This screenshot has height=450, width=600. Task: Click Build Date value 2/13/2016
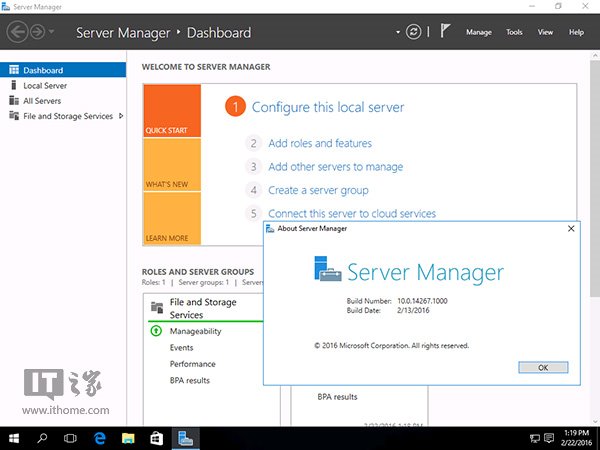click(413, 310)
